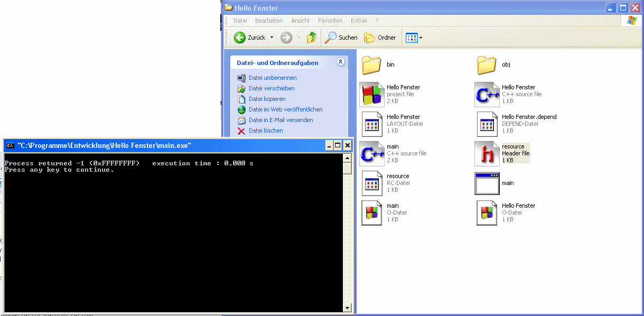
Task: Open the obj folder
Action: (x=487, y=65)
